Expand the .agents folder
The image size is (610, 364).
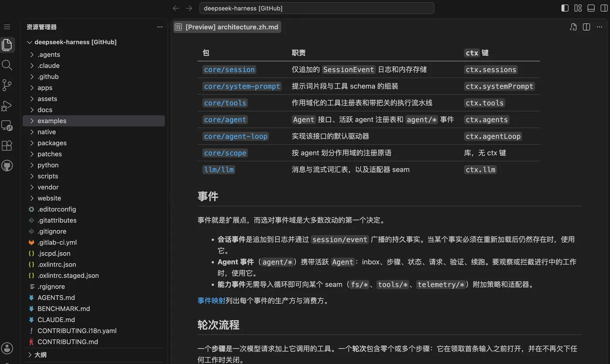pyautogui.click(x=32, y=54)
